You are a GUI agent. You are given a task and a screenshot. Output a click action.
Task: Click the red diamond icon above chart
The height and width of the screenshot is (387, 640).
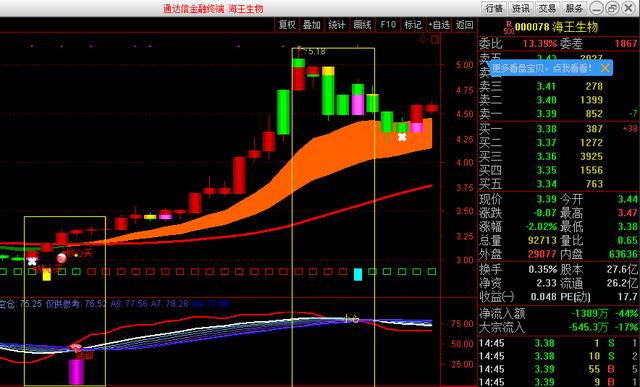pos(423,39)
